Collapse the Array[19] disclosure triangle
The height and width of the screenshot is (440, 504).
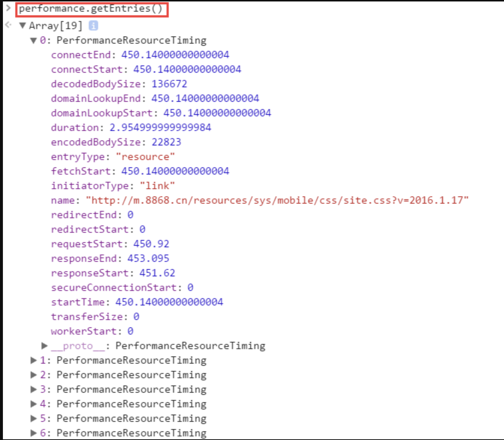click(x=23, y=25)
